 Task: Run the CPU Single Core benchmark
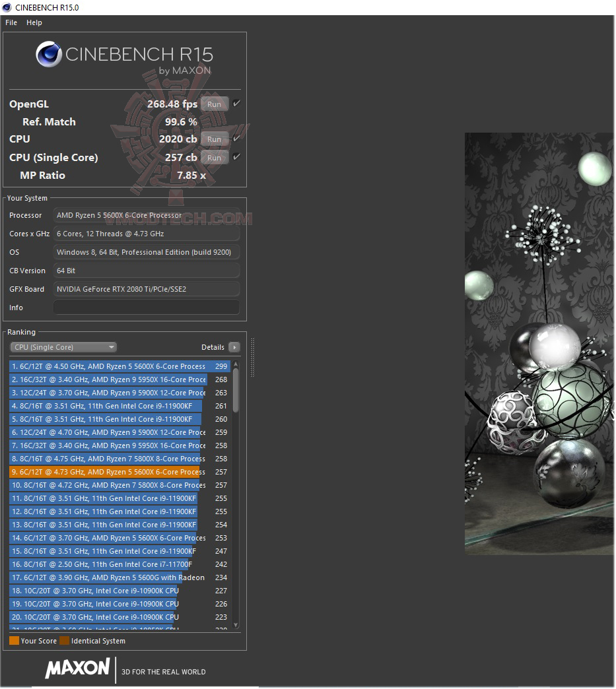[x=214, y=157]
